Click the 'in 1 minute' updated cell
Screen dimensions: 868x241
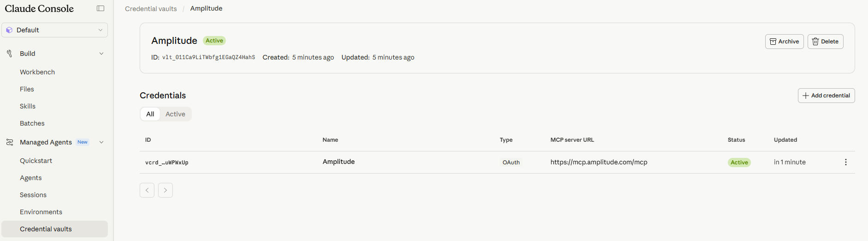tap(790, 162)
